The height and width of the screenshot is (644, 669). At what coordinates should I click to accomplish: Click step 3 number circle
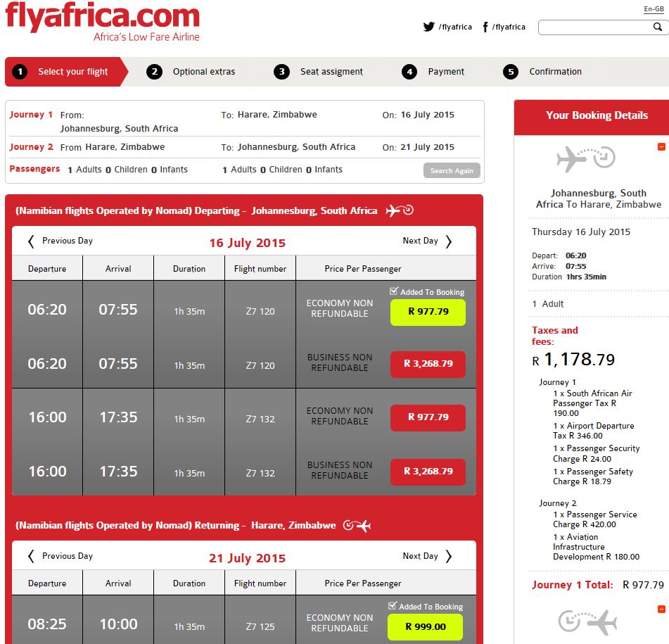point(281,72)
